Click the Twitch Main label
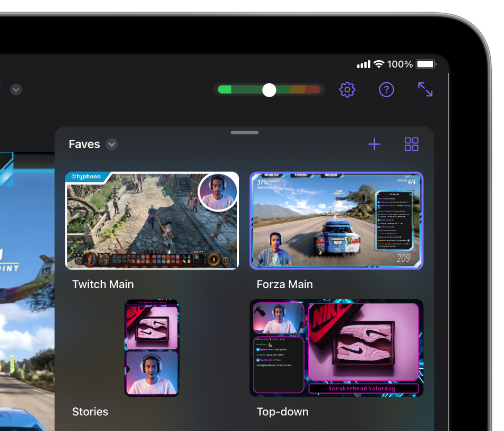This screenshot has height=431, width=504. click(103, 284)
